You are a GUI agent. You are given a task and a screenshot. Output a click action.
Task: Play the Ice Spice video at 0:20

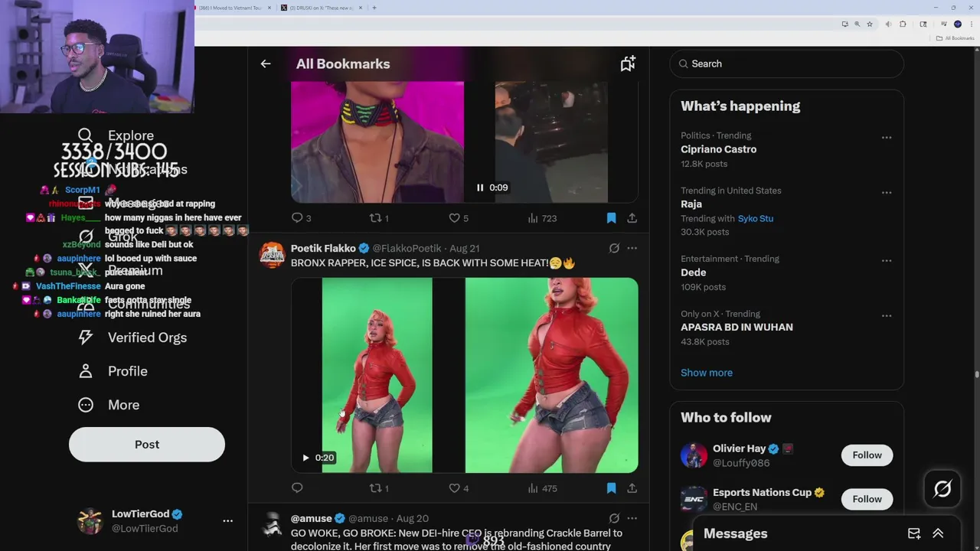click(305, 458)
